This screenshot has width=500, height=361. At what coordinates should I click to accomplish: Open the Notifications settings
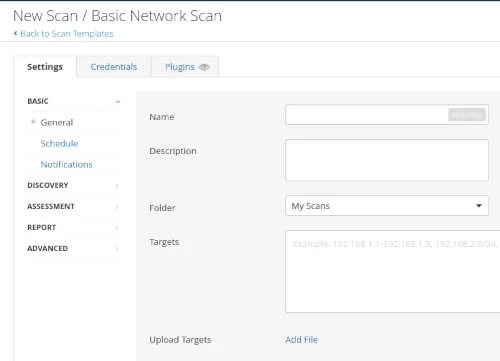tap(66, 165)
